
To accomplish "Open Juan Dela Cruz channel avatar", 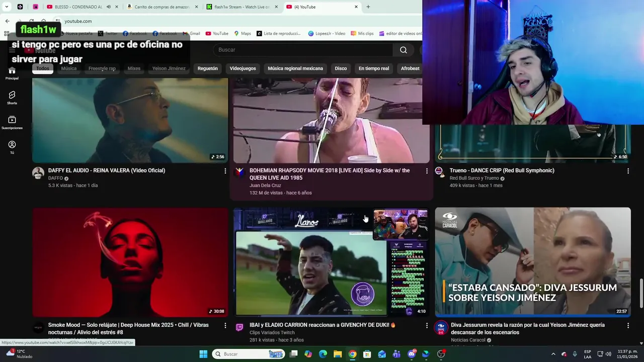I will pyautogui.click(x=239, y=172).
